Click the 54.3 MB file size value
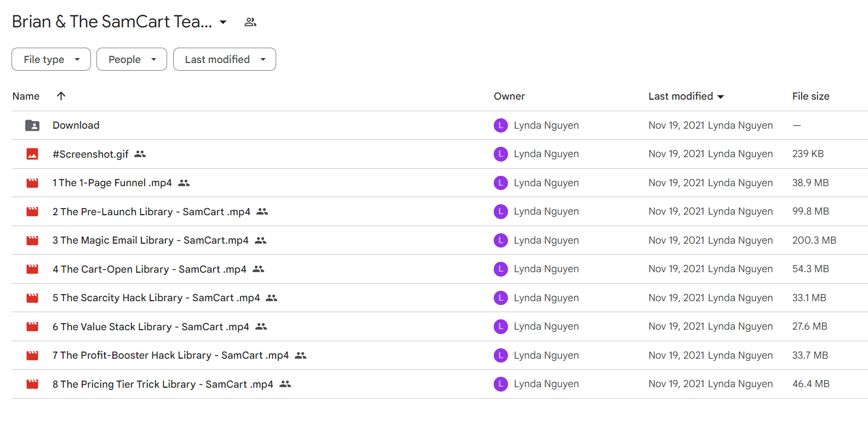The image size is (868, 431). click(810, 269)
